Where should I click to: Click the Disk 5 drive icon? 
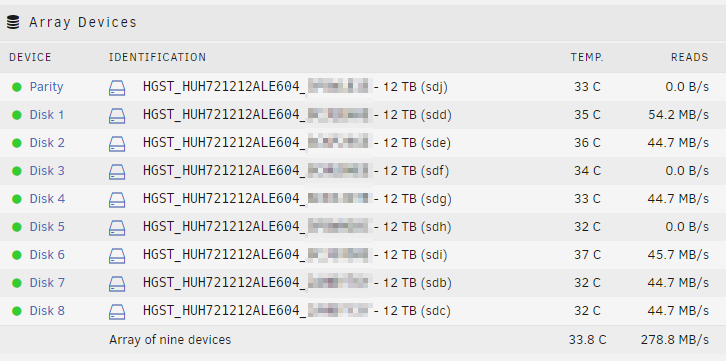[x=117, y=228]
